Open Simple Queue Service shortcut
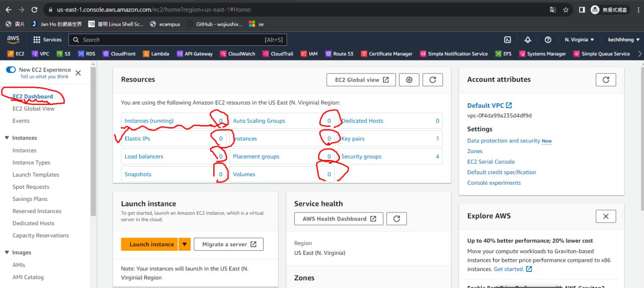This screenshot has height=288, width=644. [601, 54]
